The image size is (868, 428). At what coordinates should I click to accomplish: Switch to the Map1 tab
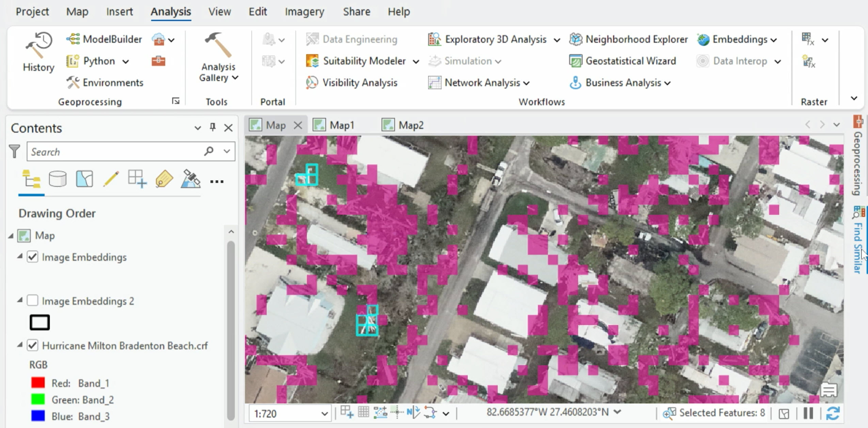click(x=342, y=125)
